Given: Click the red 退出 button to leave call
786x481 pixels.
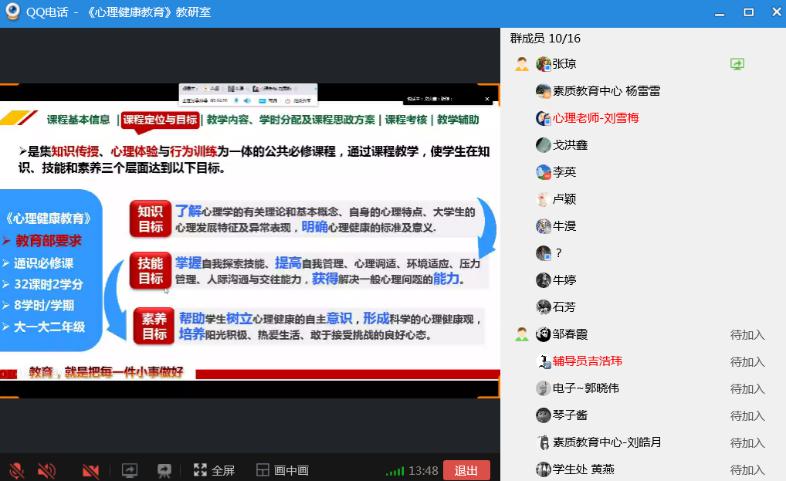Looking at the screenshot, I should 466,470.
